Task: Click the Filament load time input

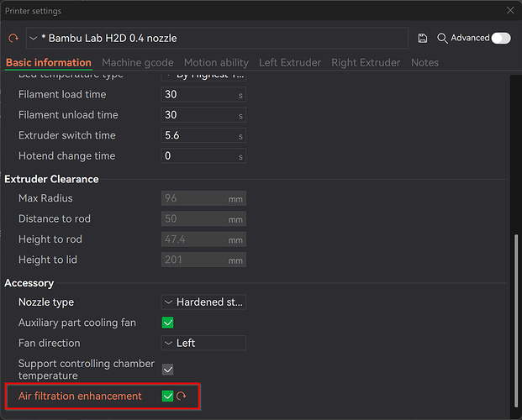Action: (x=203, y=95)
